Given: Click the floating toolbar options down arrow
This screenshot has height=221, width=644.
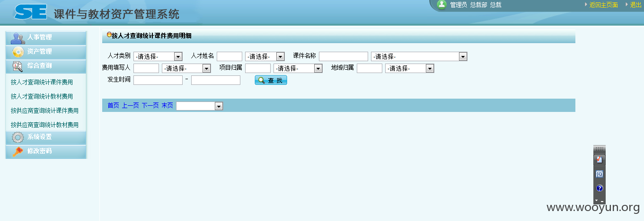Looking at the screenshot, I should coord(596,201).
